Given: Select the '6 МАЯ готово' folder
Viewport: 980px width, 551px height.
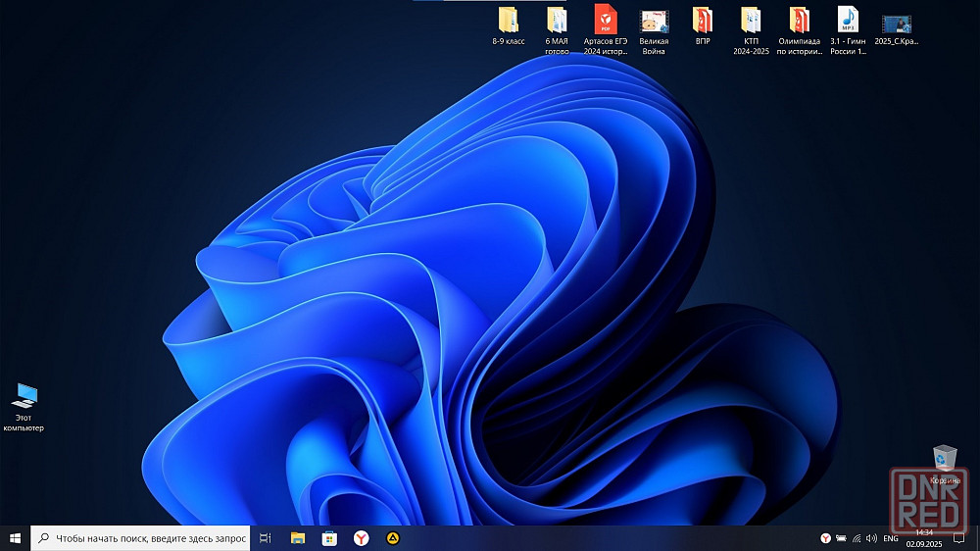Looking at the screenshot, I should click(557, 21).
